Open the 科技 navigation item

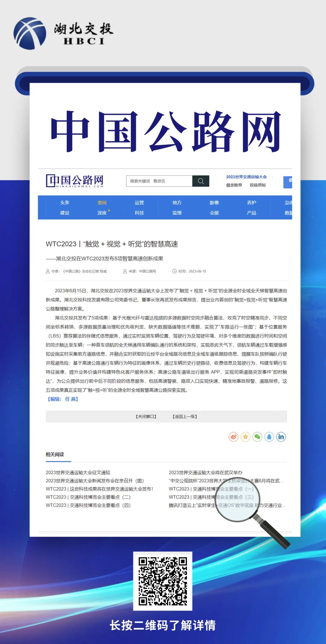click(139, 213)
